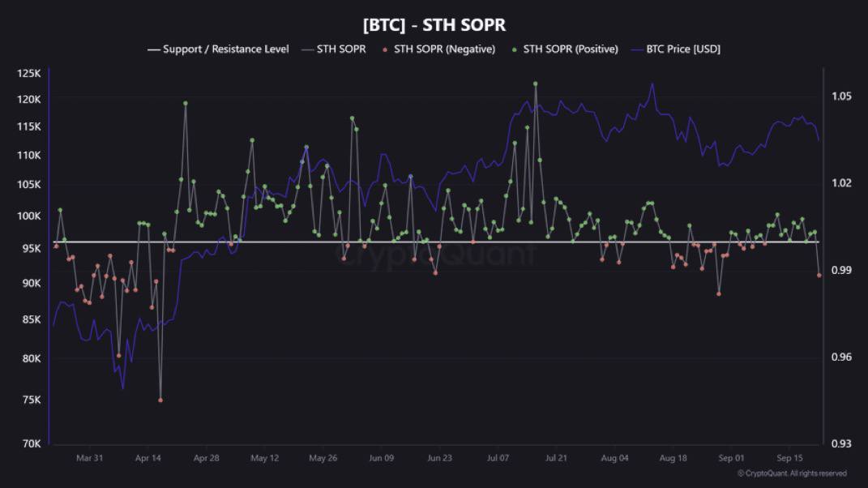868x488 pixels.
Task: Click the gray line icon beside STH SOPR
Action: click(309, 49)
